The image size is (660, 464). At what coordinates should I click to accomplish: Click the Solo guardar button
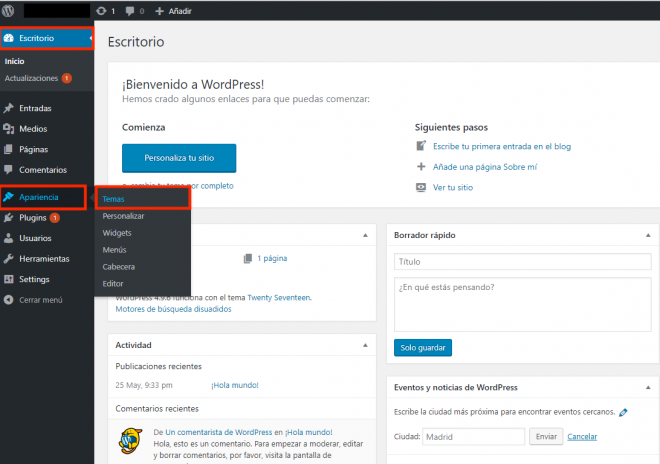423,348
